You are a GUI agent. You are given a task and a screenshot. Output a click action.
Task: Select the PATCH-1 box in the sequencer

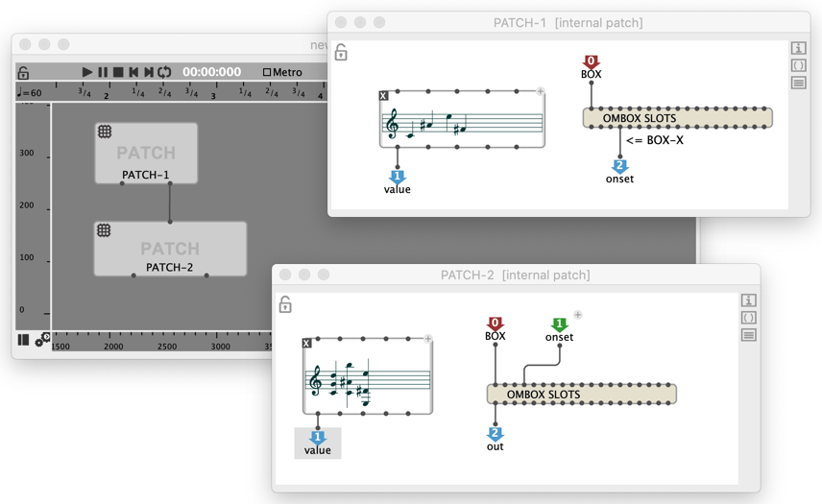tap(146, 153)
